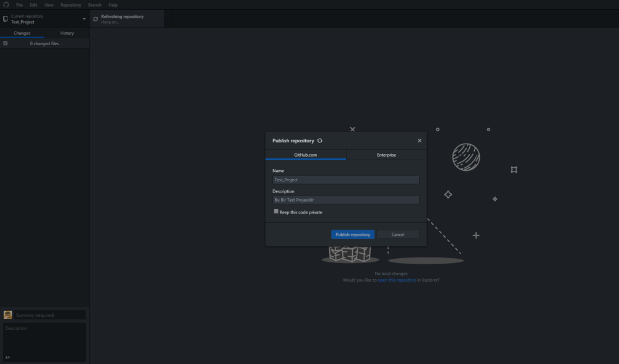Close the Publish repository dialog via its X
This screenshot has height=364, width=619.
[x=419, y=140]
